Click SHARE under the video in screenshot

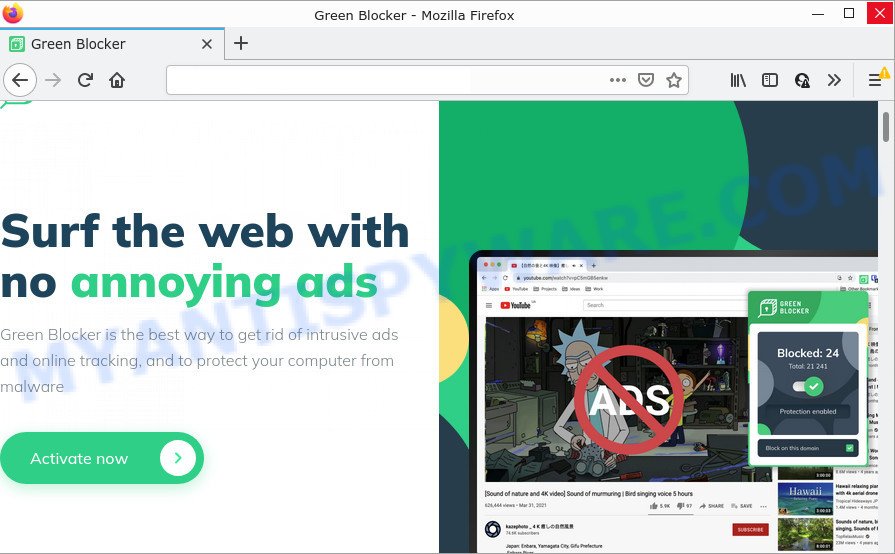[712, 506]
